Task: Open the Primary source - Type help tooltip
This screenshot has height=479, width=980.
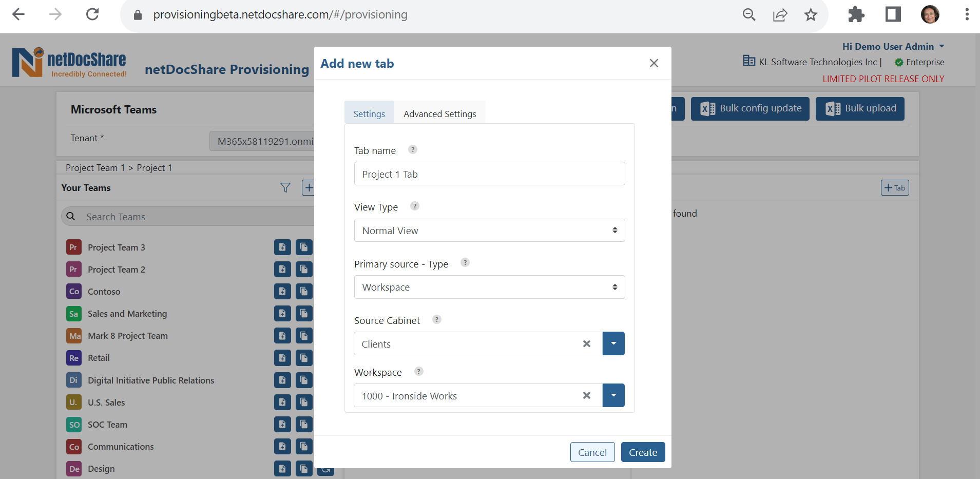Action: click(465, 262)
